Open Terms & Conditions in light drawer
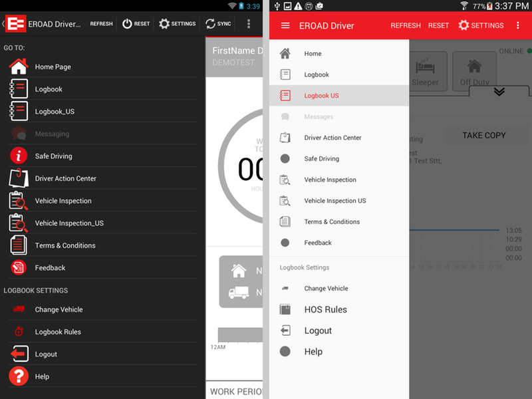Image resolution: width=532 pixels, height=399 pixels. tap(339, 222)
